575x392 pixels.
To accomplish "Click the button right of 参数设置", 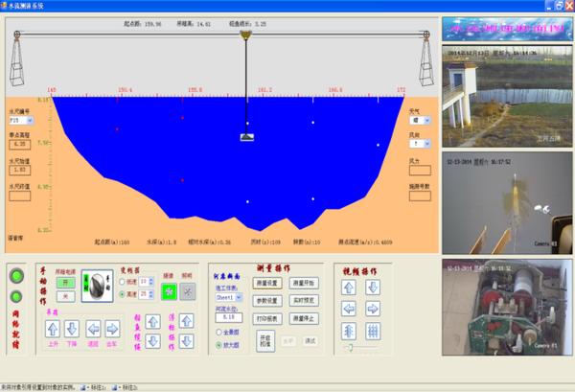I will (x=304, y=300).
